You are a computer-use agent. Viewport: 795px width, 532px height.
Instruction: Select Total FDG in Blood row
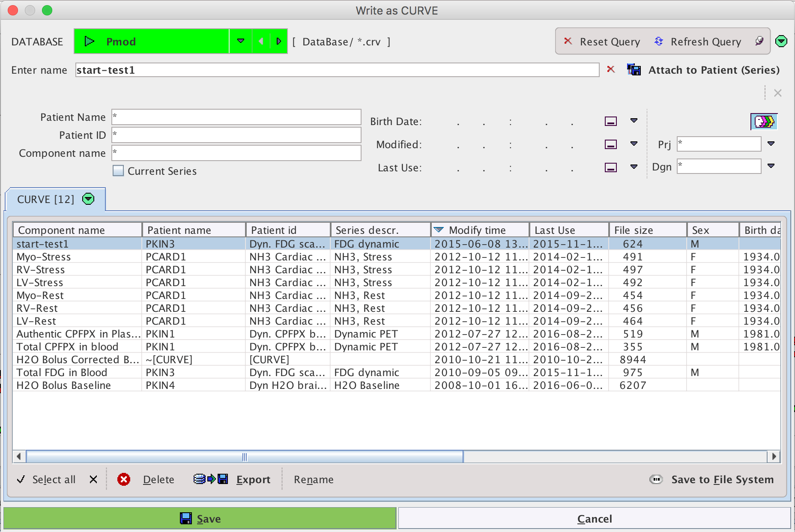pyautogui.click(x=397, y=373)
